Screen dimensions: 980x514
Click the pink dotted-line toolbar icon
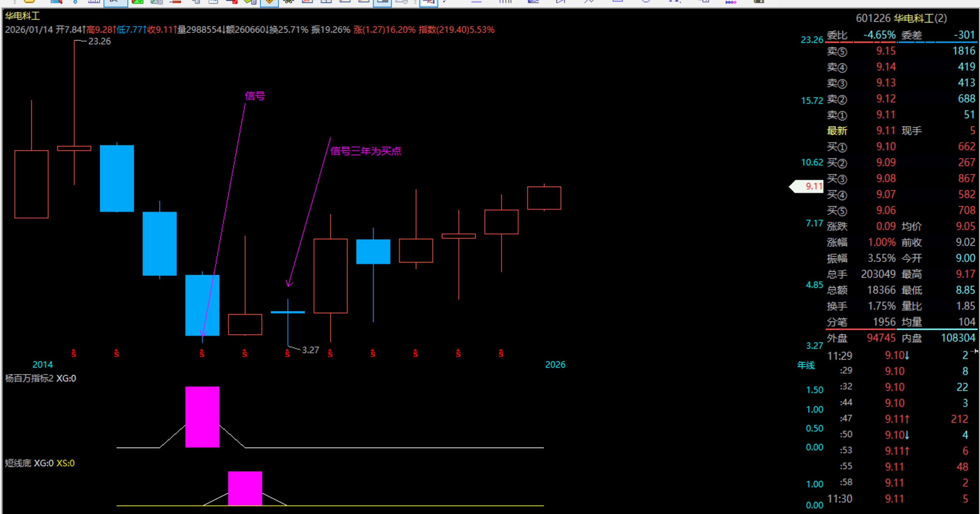click(730, 2)
